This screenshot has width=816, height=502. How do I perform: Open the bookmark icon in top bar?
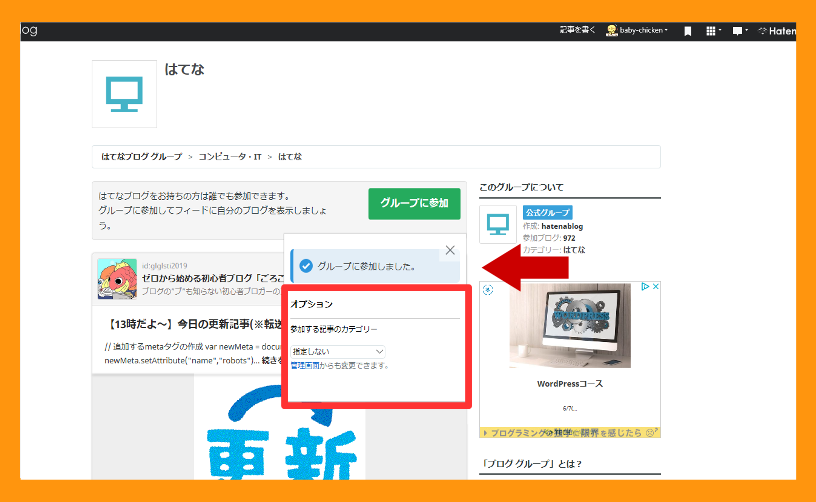click(687, 31)
